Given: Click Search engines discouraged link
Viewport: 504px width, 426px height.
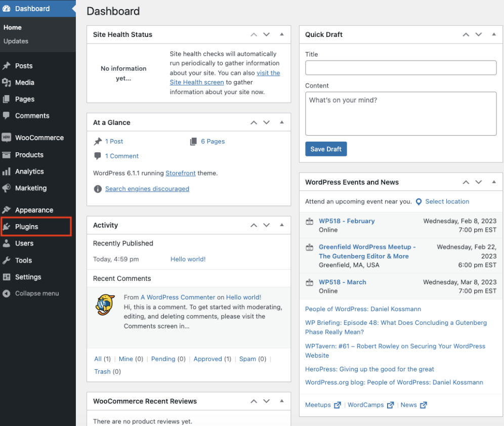Looking at the screenshot, I should tap(147, 189).
